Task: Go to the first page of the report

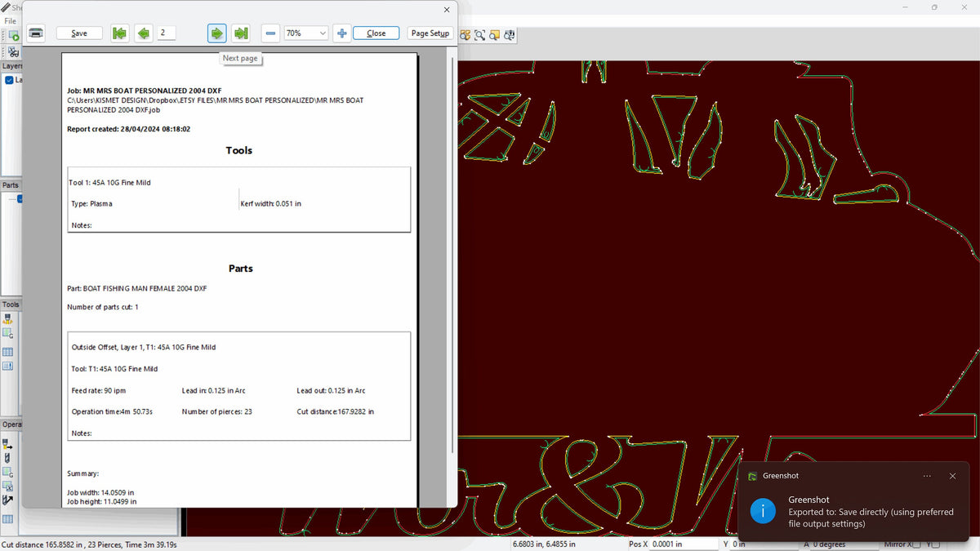Action: (x=120, y=33)
